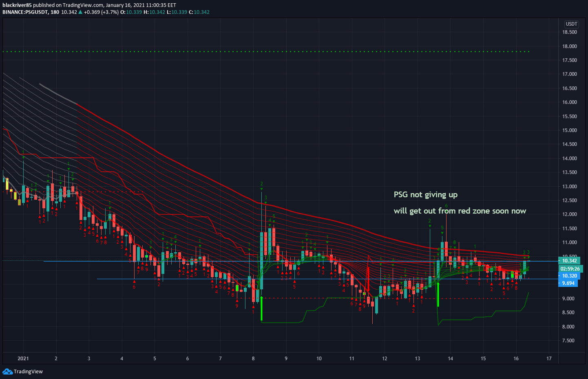Click the 2021 date axis label
Screen dimensions: 588x379
(23, 359)
